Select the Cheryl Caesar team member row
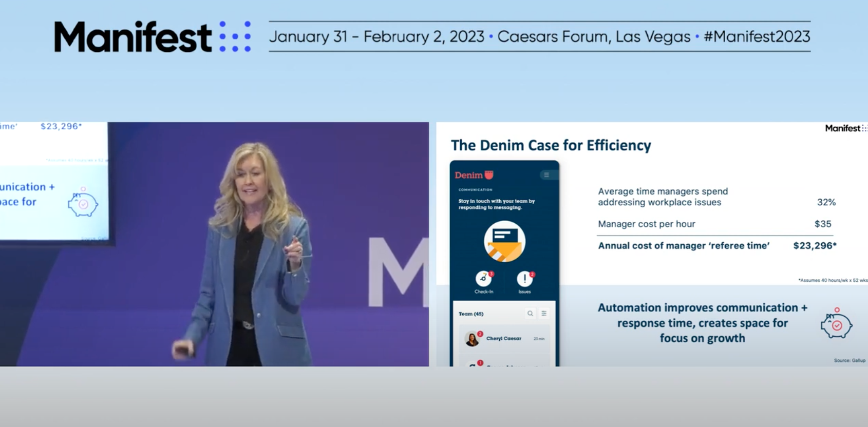This screenshot has width=868, height=427. point(504,339)
